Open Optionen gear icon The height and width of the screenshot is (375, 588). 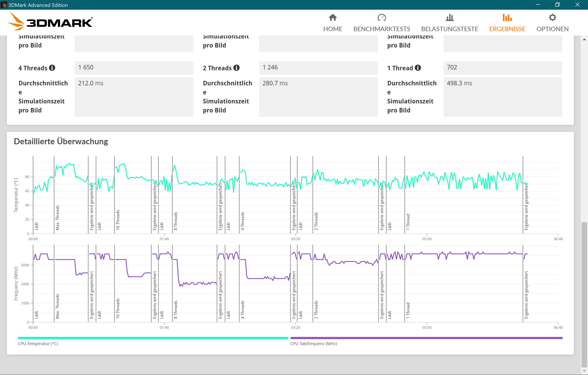552,18
